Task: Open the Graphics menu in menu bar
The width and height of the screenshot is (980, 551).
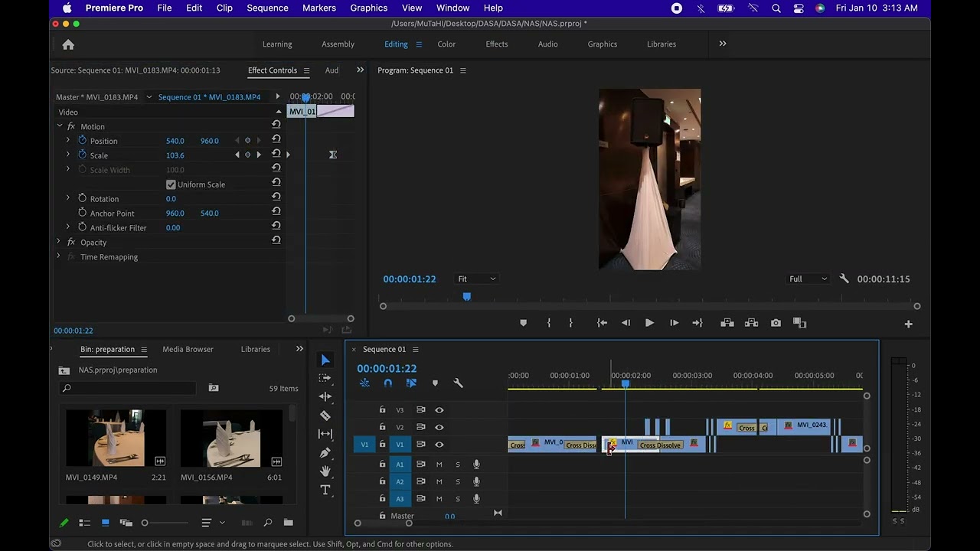Action: click(369, 8)
